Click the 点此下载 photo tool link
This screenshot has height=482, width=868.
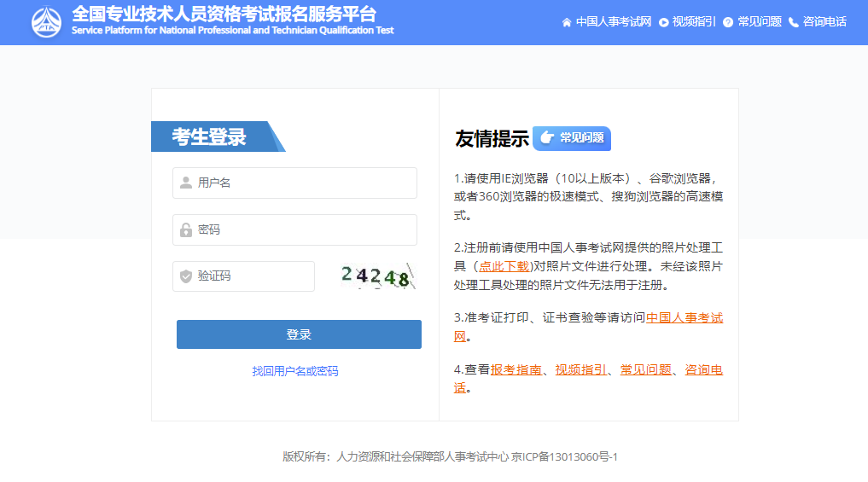504,266
